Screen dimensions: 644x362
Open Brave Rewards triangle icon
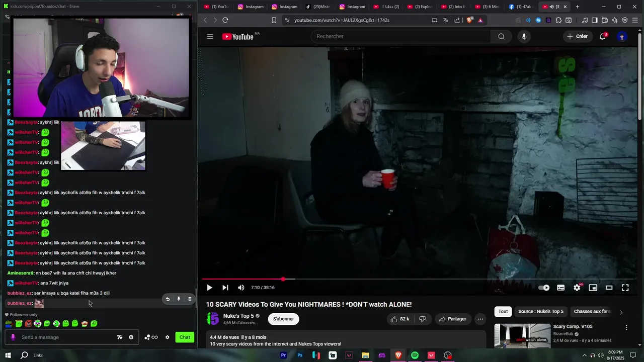click(x=480, y=20)
